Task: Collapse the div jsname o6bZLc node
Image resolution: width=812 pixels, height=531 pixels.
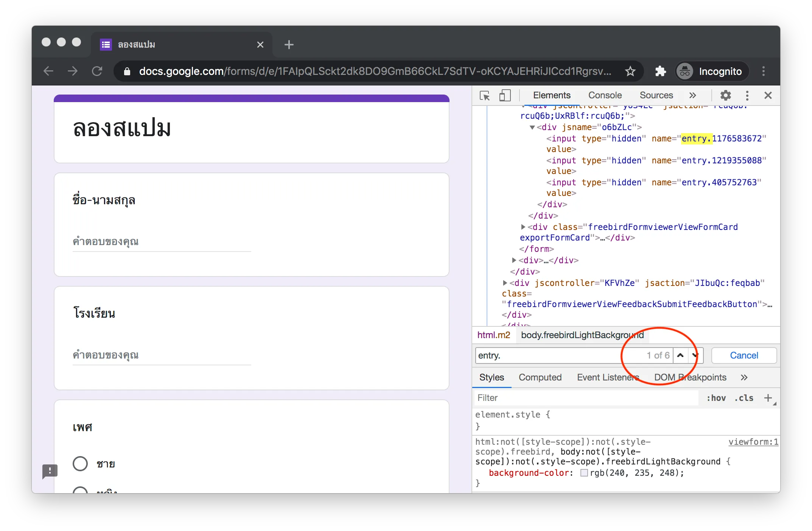Action: coord(532,127)
